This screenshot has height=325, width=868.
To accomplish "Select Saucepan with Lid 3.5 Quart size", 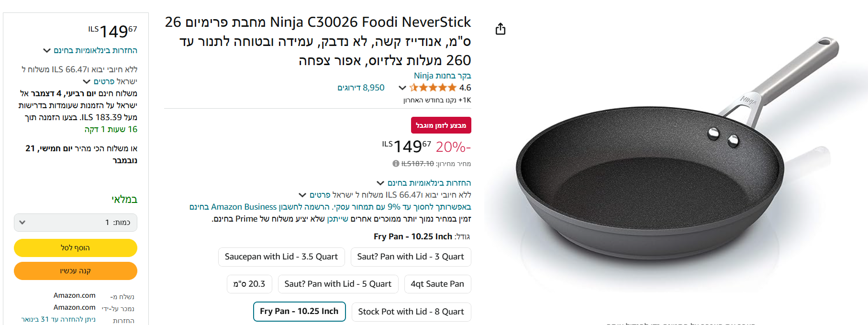I will (x=281, y=257).
